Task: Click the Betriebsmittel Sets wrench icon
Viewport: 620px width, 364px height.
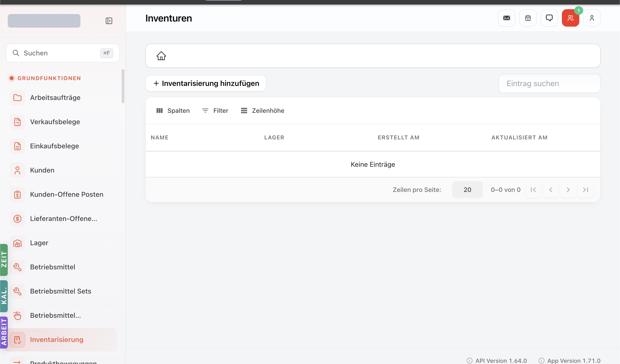Action: [x=17, y=291]
